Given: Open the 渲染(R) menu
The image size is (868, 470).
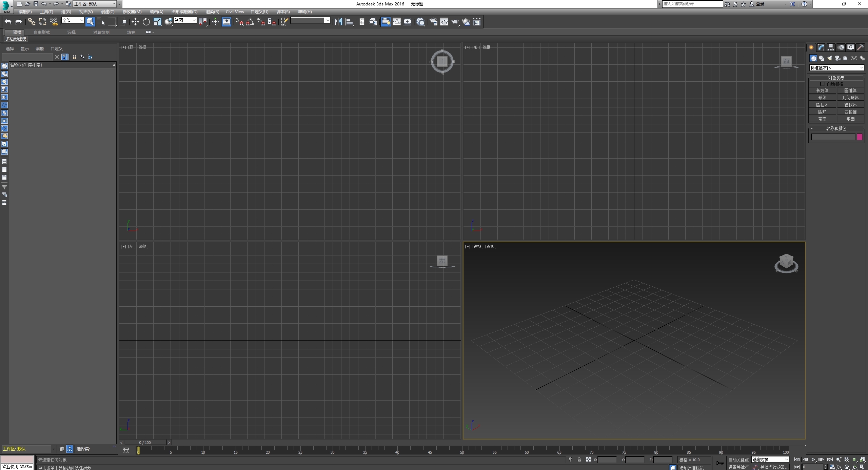Looking at the screenshot, I should point(212,12).
